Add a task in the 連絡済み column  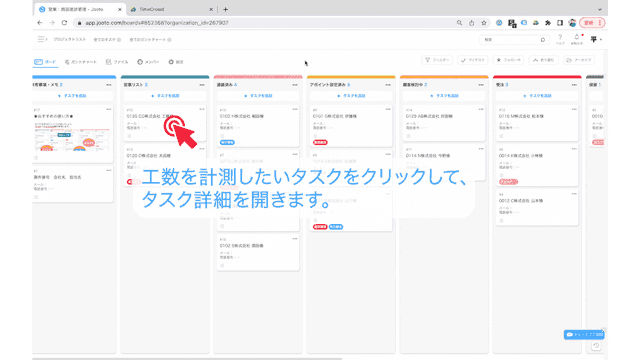tap(258, 96)
